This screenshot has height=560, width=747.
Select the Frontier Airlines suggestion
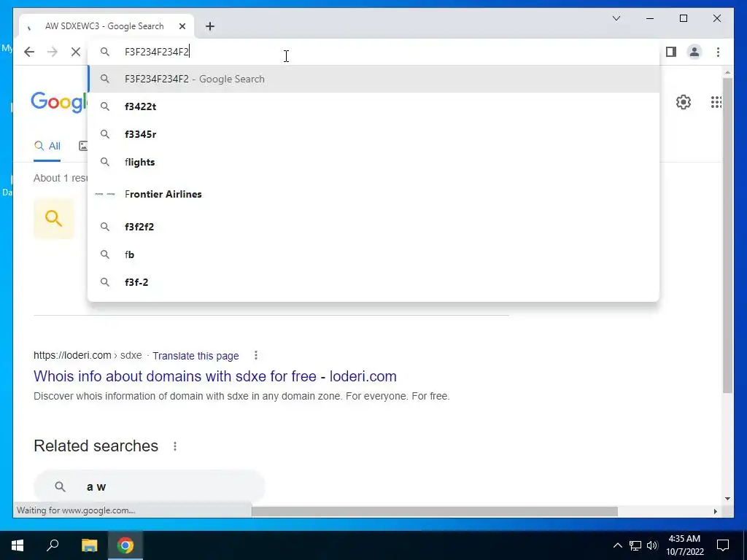pyautogui.click(x=374, y=194)
